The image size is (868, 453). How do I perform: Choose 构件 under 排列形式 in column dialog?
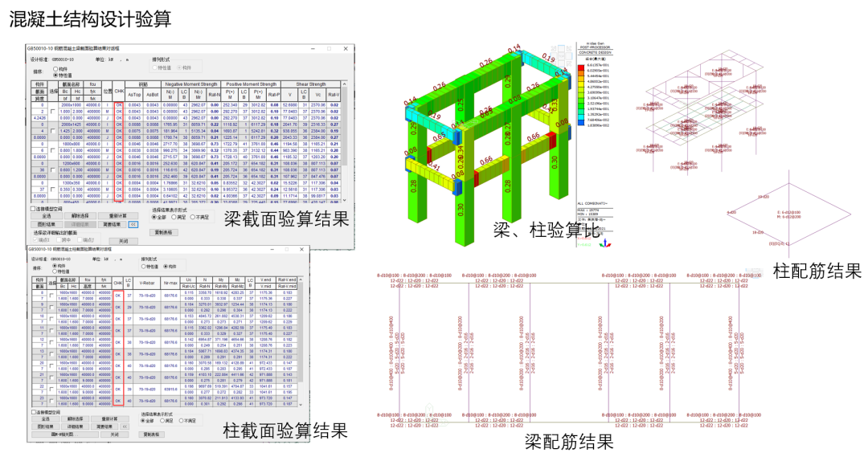click(166, 267)
